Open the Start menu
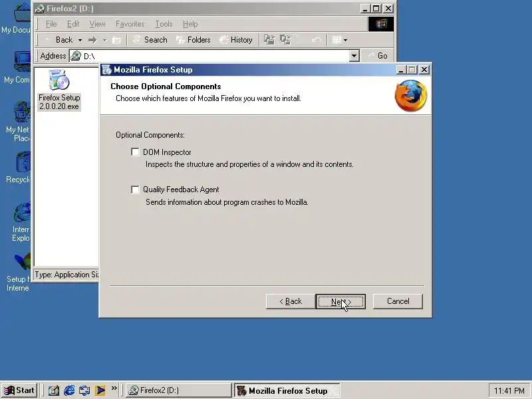532x399 pixels. (x=19, y=390)
